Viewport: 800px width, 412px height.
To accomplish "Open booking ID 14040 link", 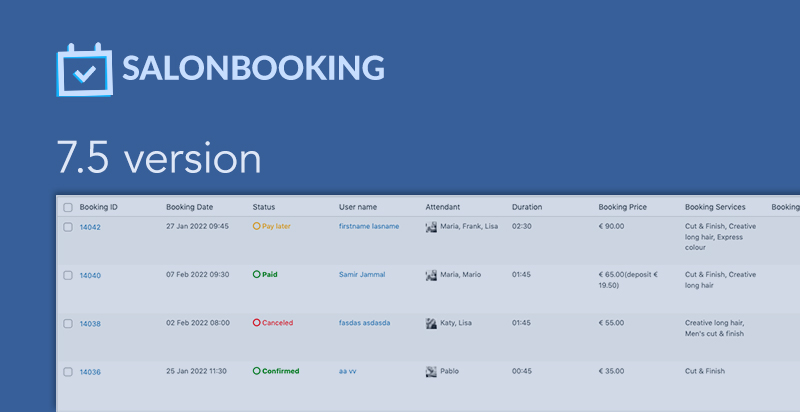I will pyautogui.click(x=90, y=275).
